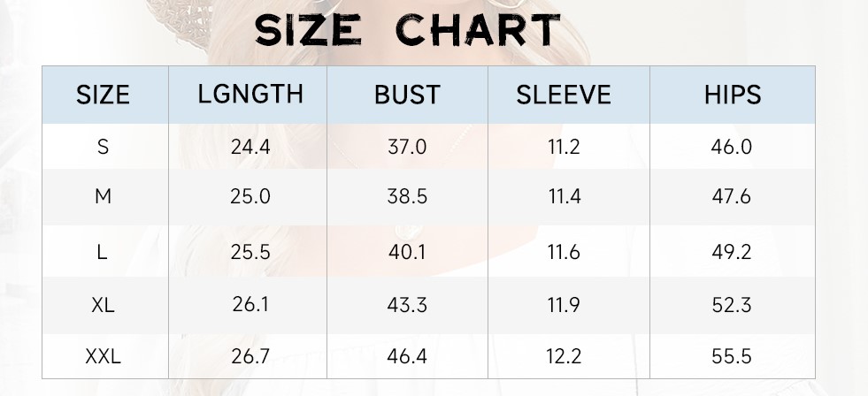Select hips value 47.6

pyautogui.click(x=732, y=196)
